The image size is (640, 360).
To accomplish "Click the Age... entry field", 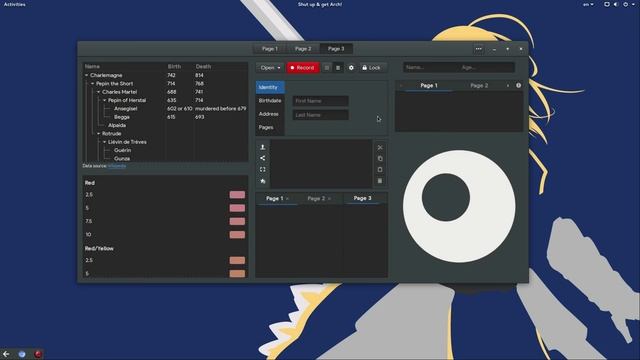I will point(487,67).
